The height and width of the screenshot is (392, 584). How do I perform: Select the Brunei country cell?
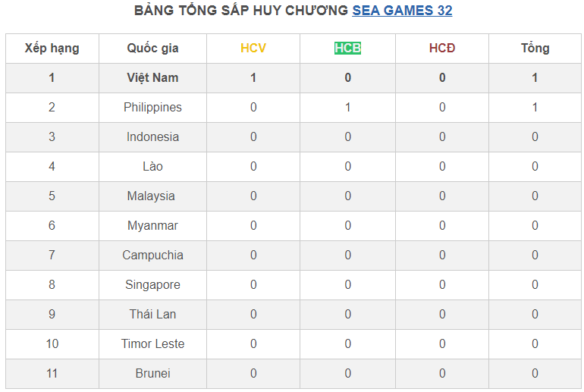[x=152, y=373]
